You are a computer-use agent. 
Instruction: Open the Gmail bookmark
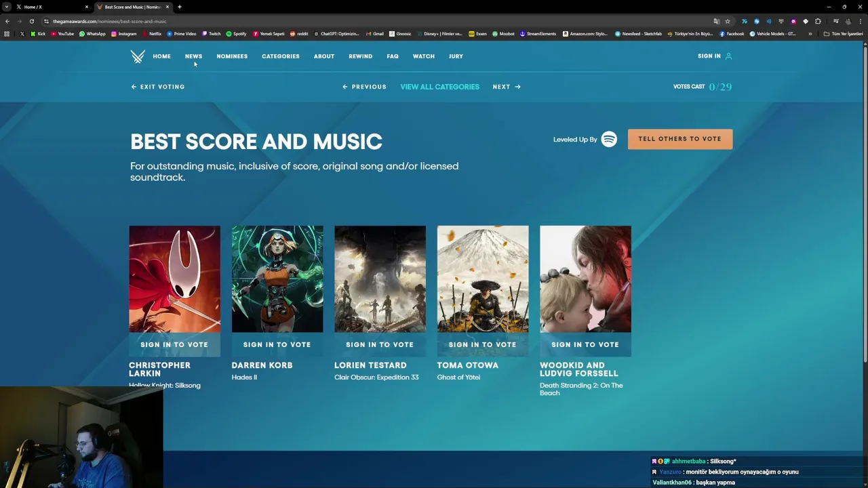[x=374, y=34]
